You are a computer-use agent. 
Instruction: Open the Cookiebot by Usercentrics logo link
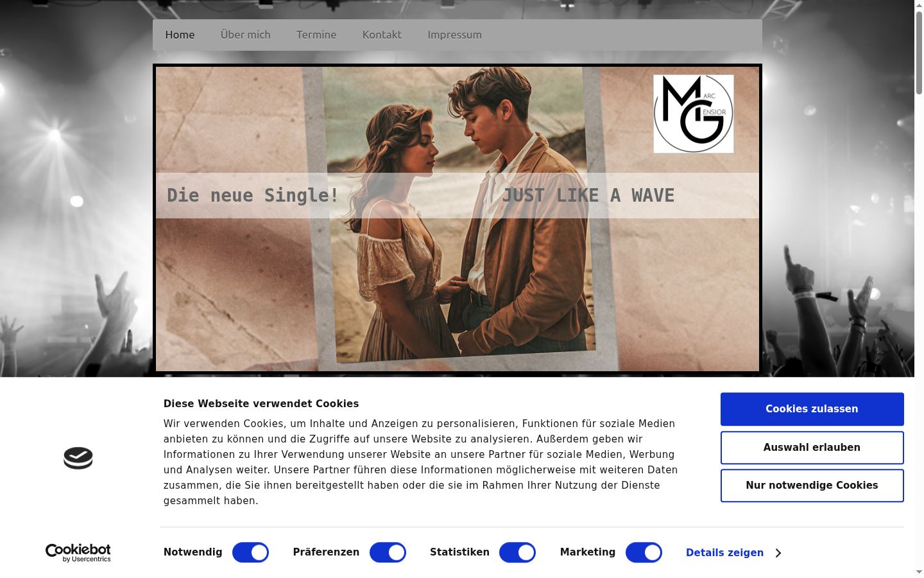coord(78,553)
